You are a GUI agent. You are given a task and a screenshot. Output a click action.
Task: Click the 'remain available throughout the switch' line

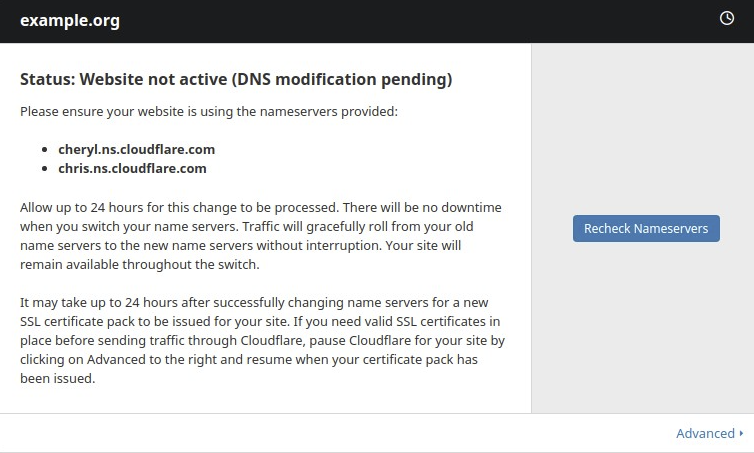139,264
